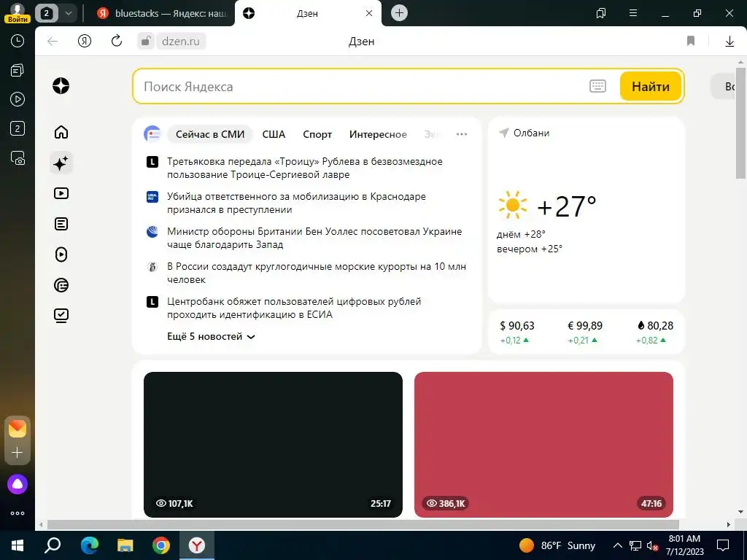The height and width of the screenshot is (560, 747).
Task: Open browser hamburger settings menu
Action: (x=633, y=13)
